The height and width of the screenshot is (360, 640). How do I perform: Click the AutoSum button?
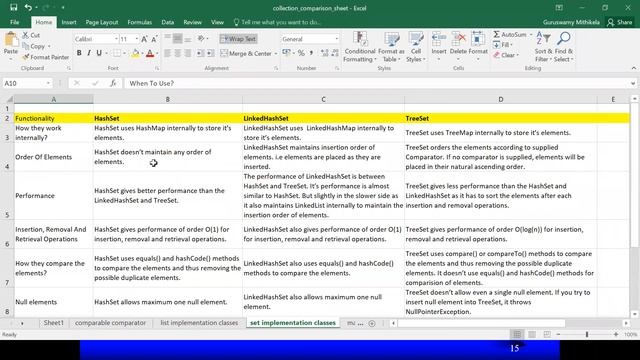pos(510,35)
